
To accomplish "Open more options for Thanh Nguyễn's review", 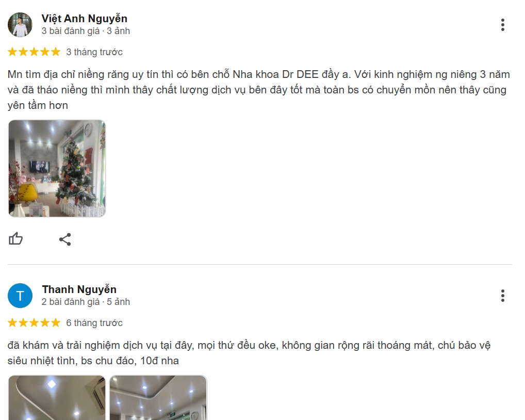I will 503,296.
